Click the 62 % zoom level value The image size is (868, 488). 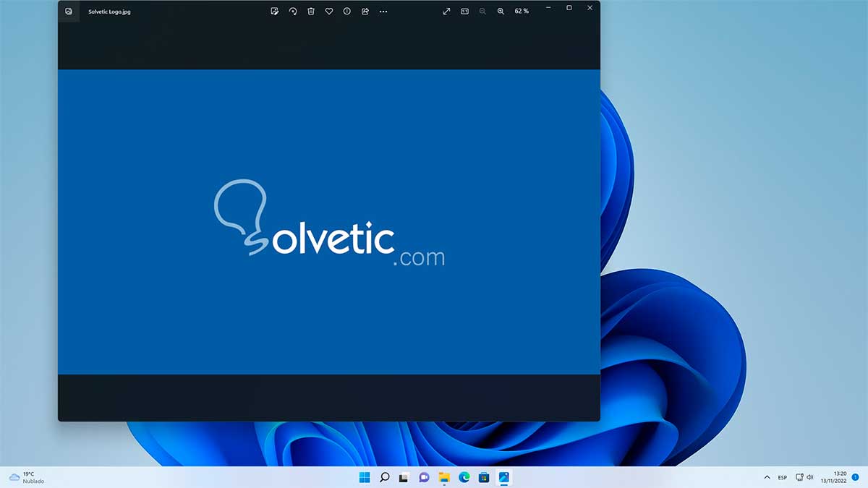point(522,12)
